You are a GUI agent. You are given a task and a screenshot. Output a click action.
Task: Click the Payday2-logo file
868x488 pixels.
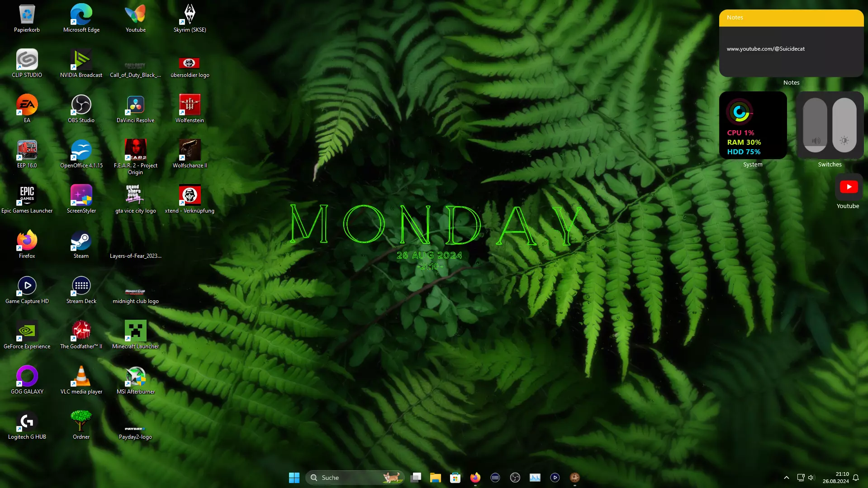(136, 432)
